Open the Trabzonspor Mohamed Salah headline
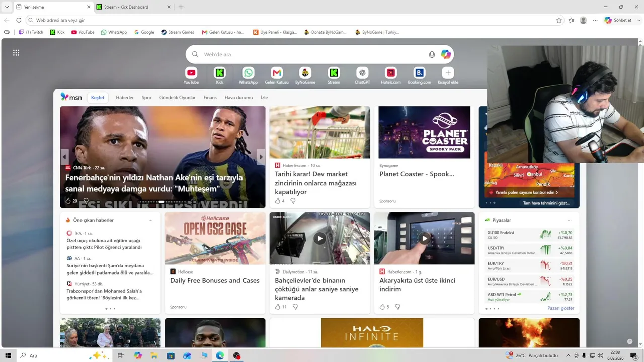 pos(105,294)
